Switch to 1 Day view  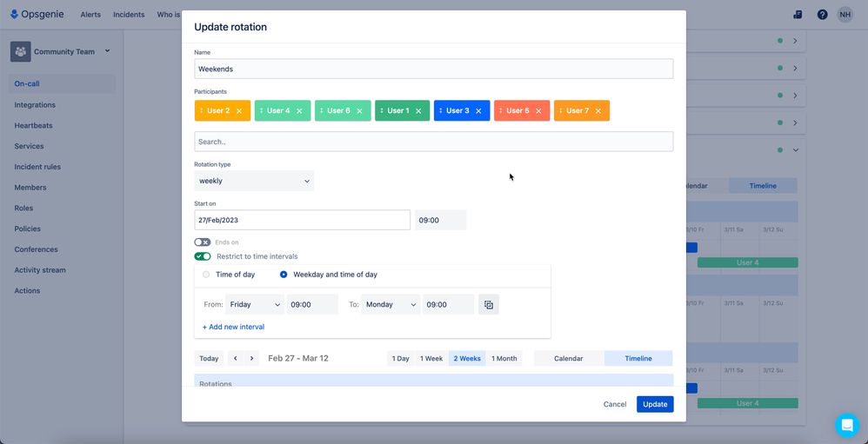tap(400, 358)
